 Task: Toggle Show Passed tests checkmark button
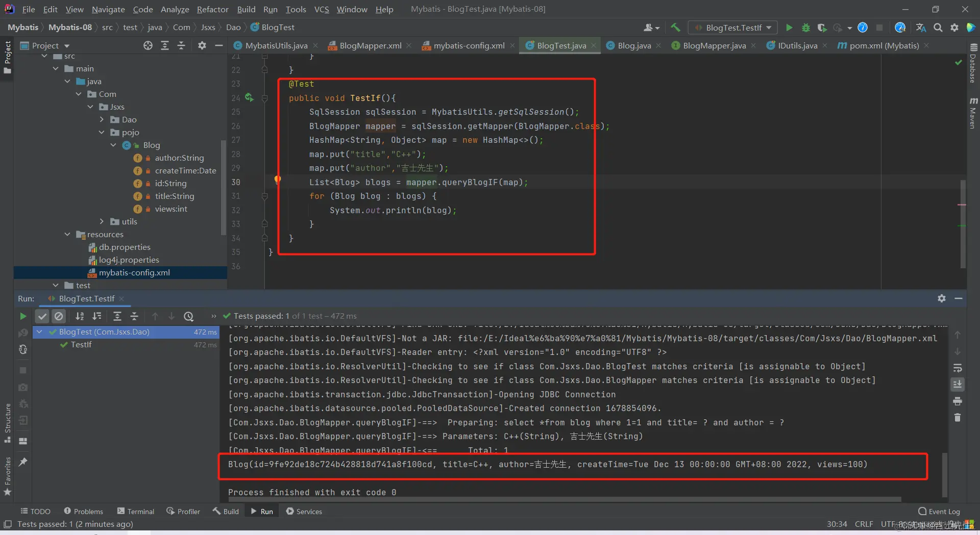(x=42, y=316)
